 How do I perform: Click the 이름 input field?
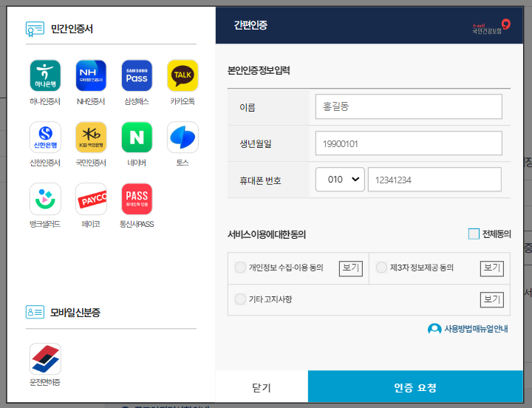(409, 106)
